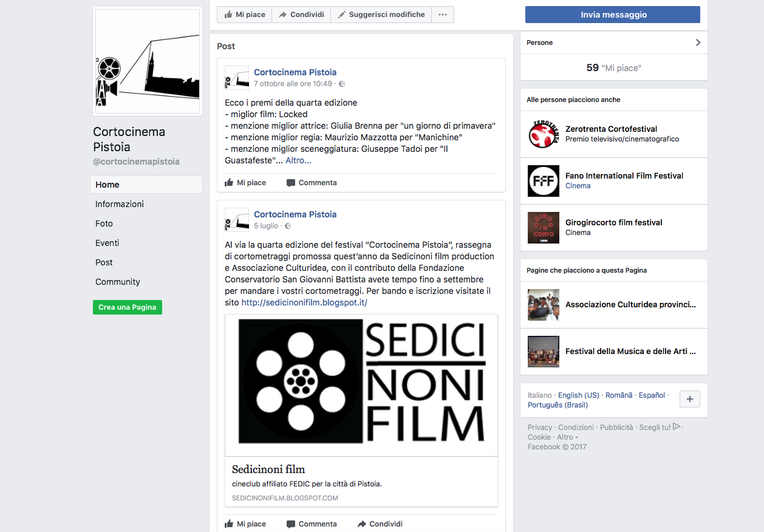Screen dimensions: 764x532
Task: Click 59 Mi piace count
Action: [614, 68]
